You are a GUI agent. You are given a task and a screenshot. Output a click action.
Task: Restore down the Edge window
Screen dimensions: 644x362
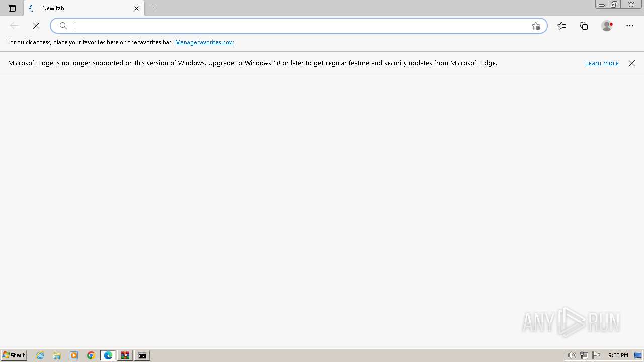614,4
